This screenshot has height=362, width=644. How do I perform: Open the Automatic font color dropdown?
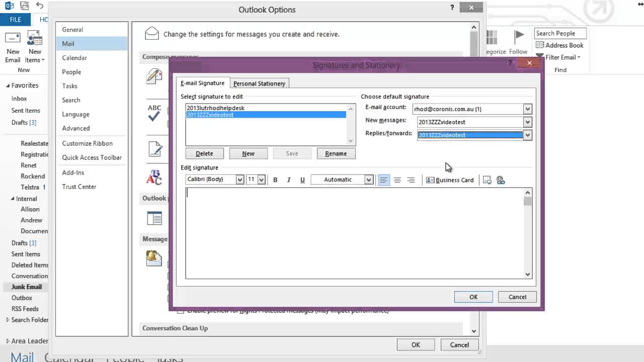click(369, 179)
